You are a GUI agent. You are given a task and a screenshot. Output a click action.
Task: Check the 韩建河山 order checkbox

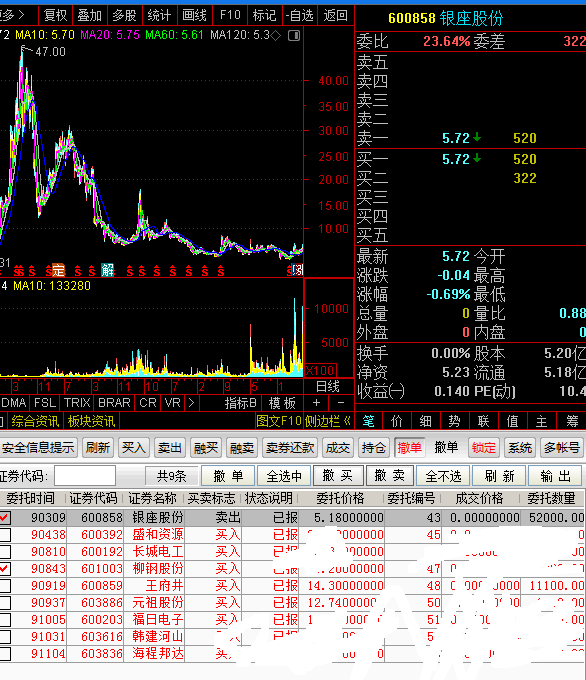point(5,637)
